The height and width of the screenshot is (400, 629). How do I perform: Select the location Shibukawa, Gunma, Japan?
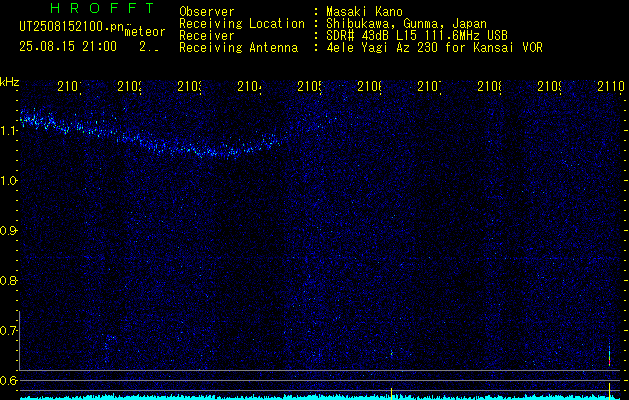(x=406, y=24)
